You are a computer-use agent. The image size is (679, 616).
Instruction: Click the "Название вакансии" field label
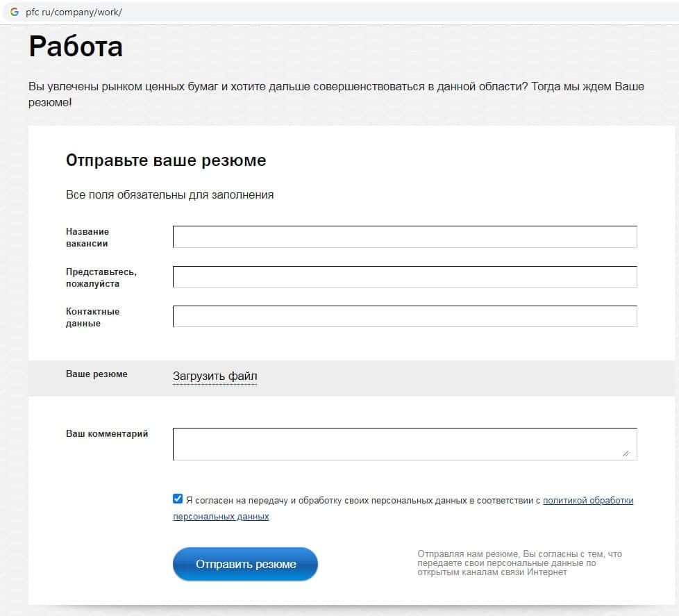pos(87,238)
